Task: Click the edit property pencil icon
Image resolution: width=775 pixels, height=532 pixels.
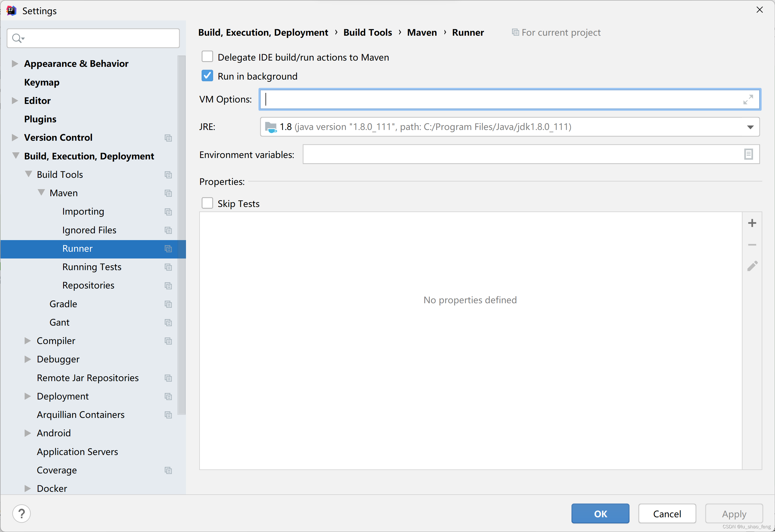Action: pyautogui.click(x=752, y=266)
